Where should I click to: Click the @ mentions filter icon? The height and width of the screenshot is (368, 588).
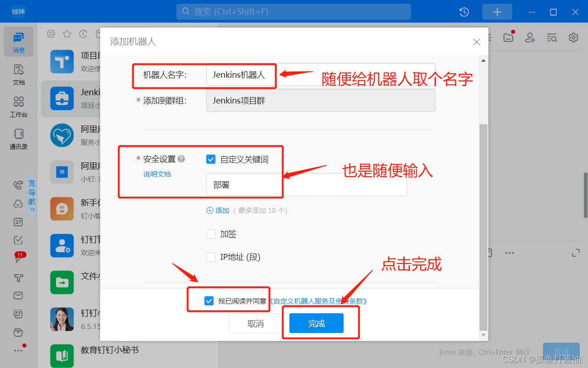point(51,34)
